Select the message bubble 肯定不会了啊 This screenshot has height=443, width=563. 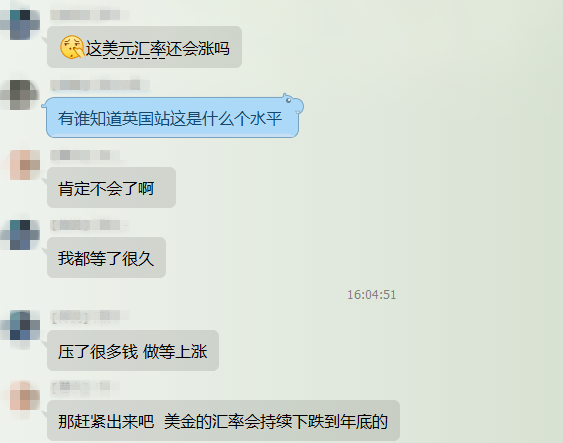click(x=111, y=187)
